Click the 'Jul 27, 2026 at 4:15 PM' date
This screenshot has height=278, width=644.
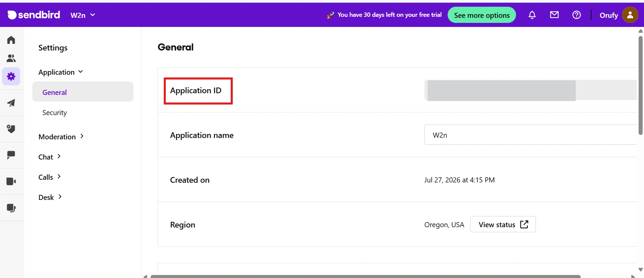(459, 180)
